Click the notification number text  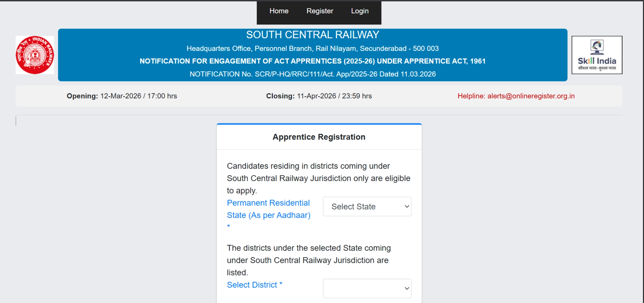312,74
